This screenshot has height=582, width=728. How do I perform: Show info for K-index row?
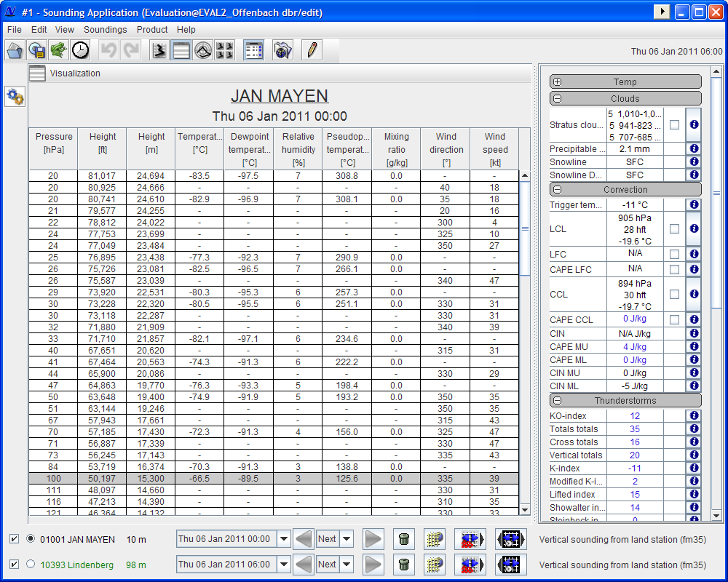694,468
